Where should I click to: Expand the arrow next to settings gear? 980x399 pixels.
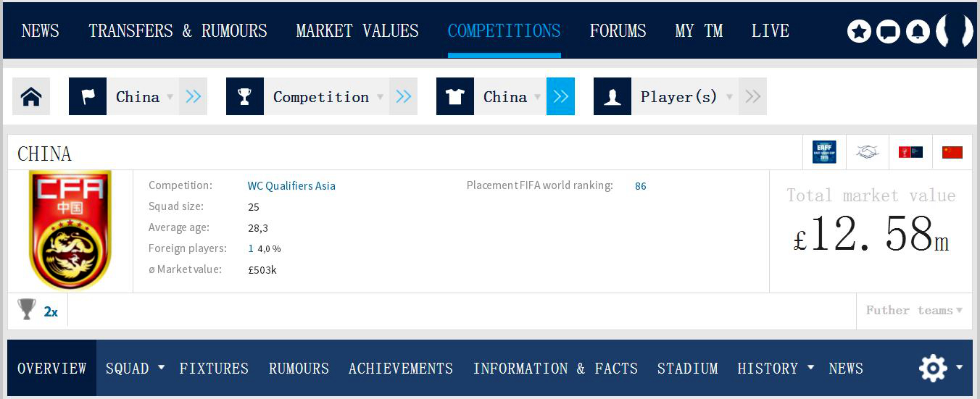(960, 367)
